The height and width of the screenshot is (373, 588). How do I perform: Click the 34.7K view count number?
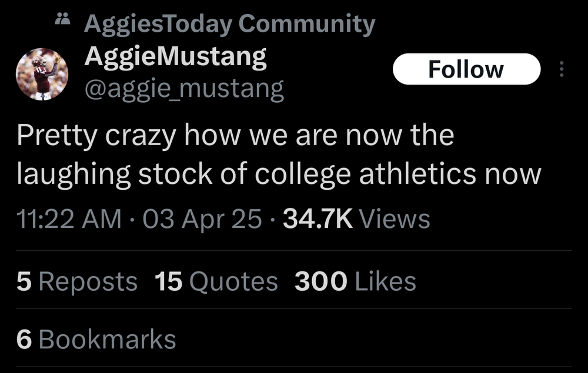pos(318,219)
